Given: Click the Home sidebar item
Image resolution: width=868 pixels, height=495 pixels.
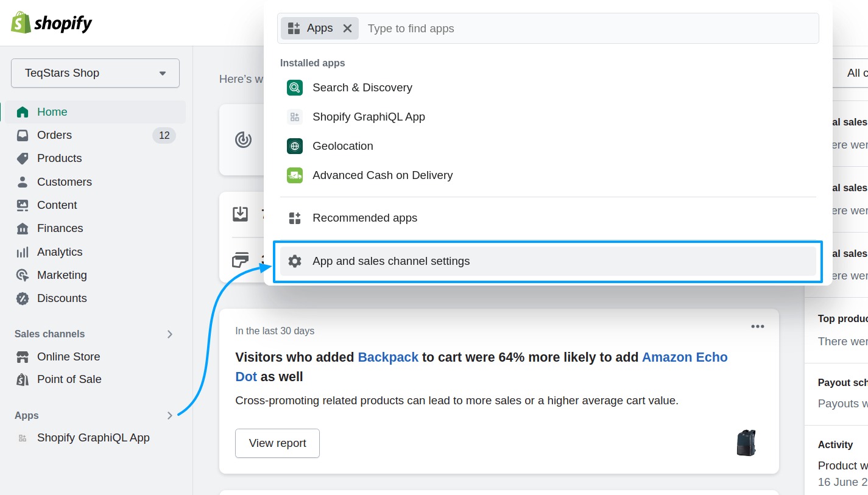Looking at the screenshot, I should coord(95,112).
